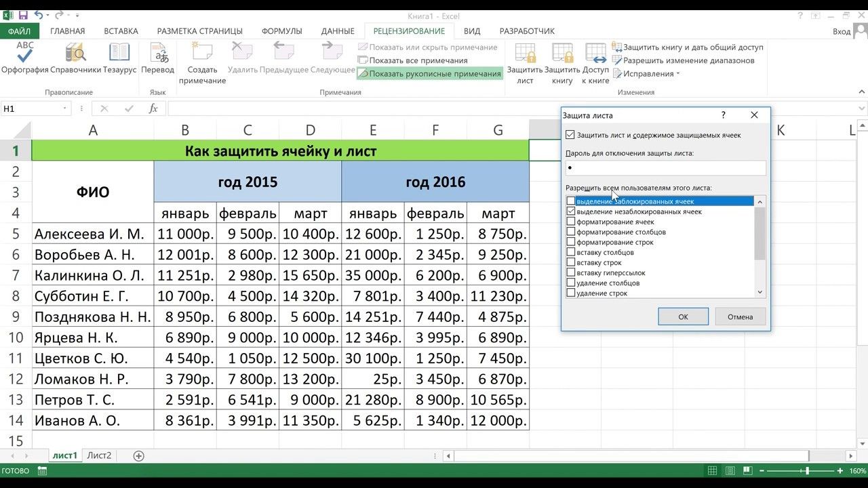Check вставку строк option
Viewport: 868px width, 488px height.
click(x=570, y=262)
